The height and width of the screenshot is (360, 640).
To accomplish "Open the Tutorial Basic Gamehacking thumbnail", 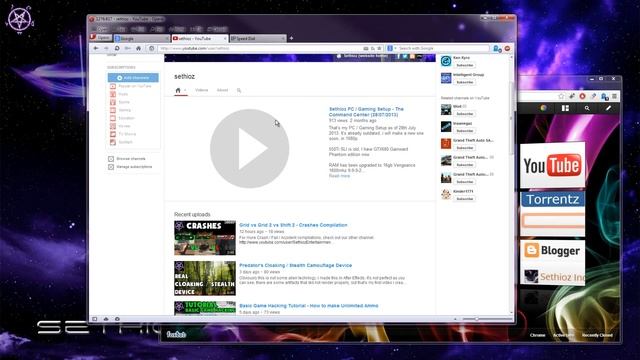I will click(205, 308).
